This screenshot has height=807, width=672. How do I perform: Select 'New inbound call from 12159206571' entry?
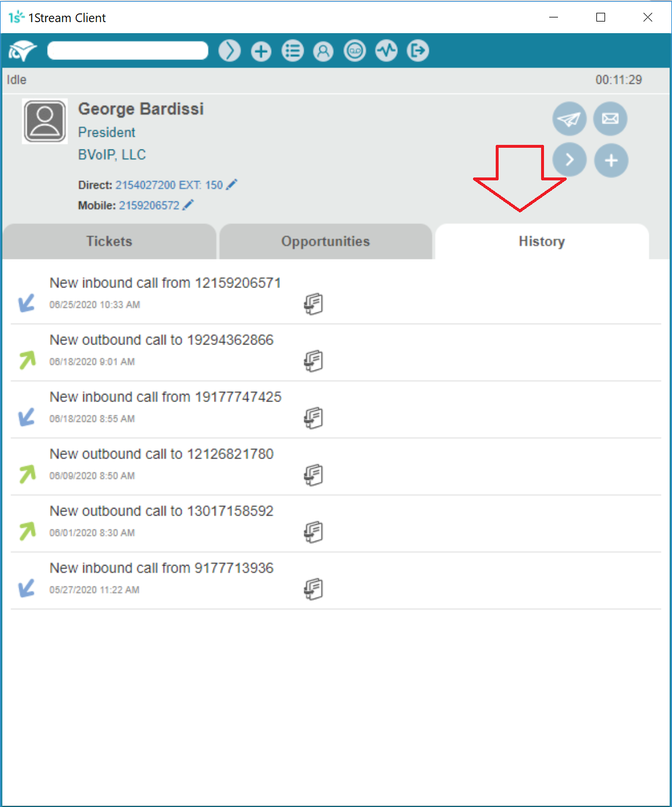165,283
